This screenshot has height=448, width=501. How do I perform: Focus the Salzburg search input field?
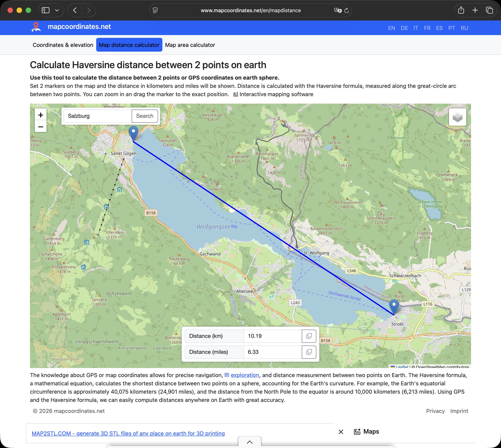(x=98, y=116)
